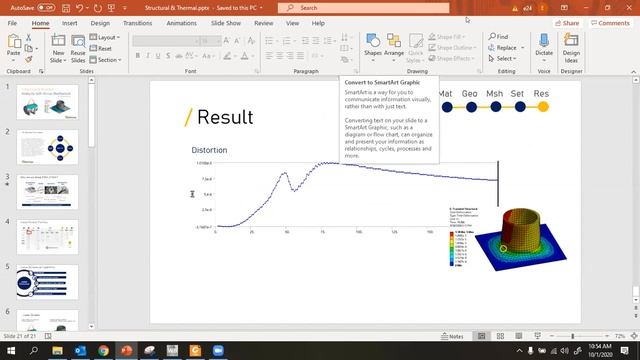Open the Shape Outline dropdown

coord(452,48)
